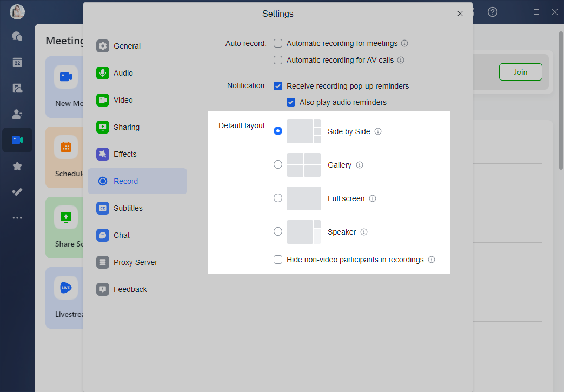Viewport: 564px width, 392px height.
Task: Open tasks checkmark icon in left bar
Action: pos(17,192)
